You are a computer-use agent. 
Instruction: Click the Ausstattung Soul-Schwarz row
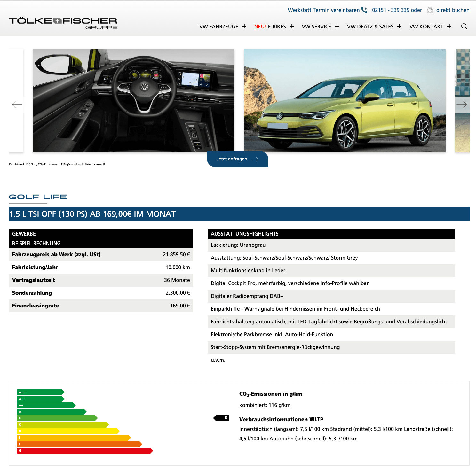coord(331,258)
